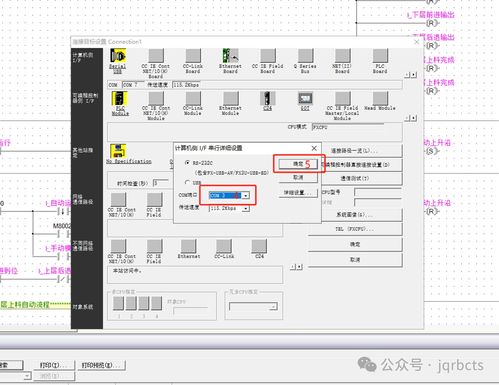Open the COM port dropdown
This screenshot has height=385, width=499.
point(229,195)
